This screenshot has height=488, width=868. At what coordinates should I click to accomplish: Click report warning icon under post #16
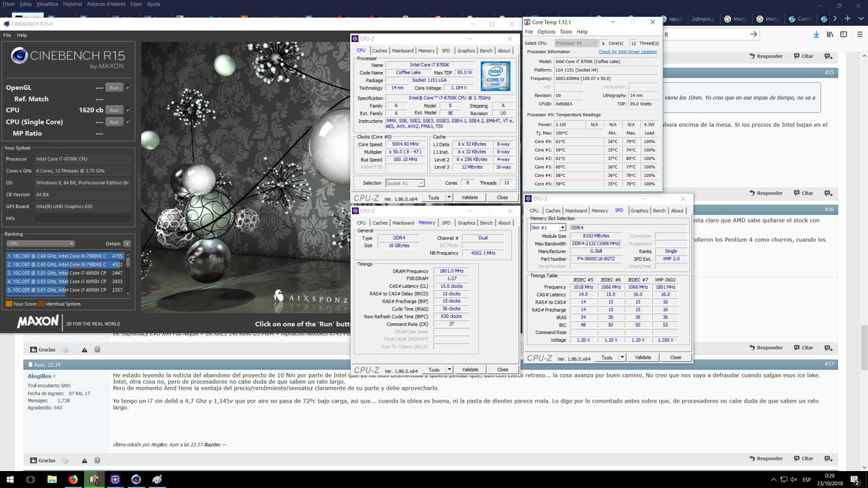pyautogui.click(x=85, y=350)
